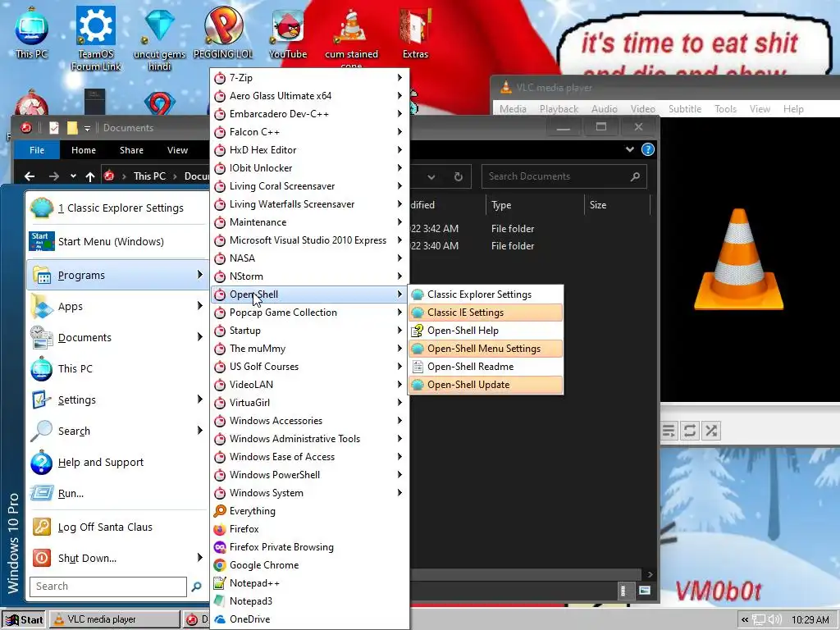Click This PC breadcrumb in Explorer
The width and height of the screenshot is (840, 630).
149,176
